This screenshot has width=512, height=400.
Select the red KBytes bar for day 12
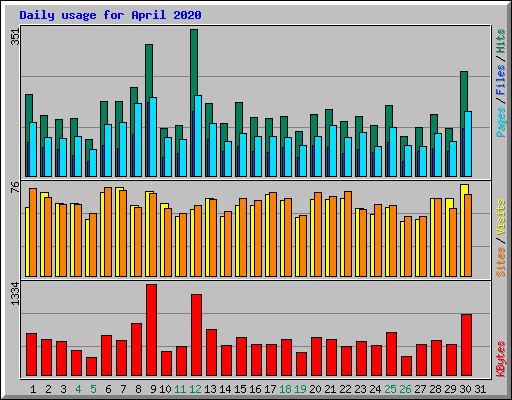tap(196, 335)
